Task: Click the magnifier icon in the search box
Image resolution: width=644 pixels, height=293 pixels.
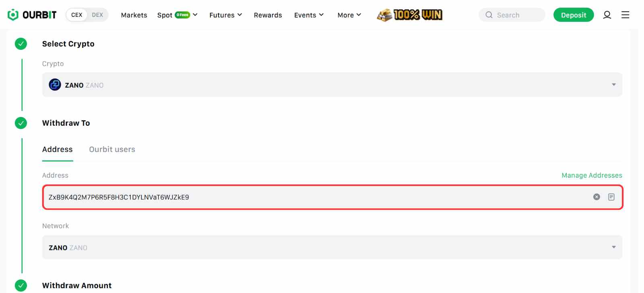Action: tap(489, 15)
